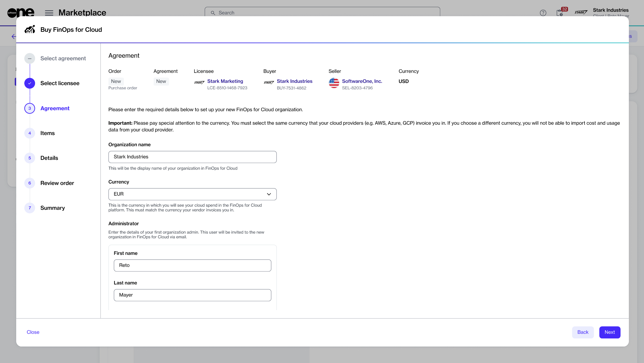Click the Organization name input field

[x=192, y=157]
